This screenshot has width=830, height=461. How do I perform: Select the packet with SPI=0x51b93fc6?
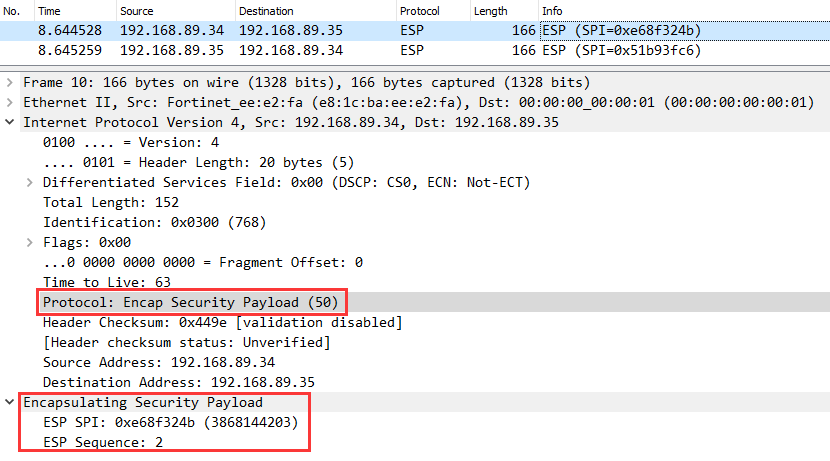[400, 48]
